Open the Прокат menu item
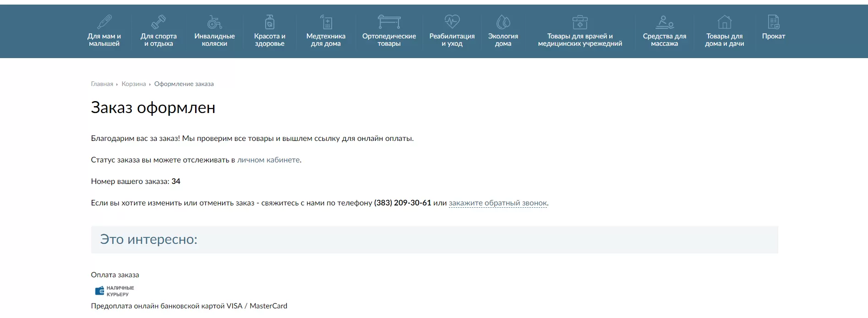This screenshot has width=868, height=318. tap(773, 36)
